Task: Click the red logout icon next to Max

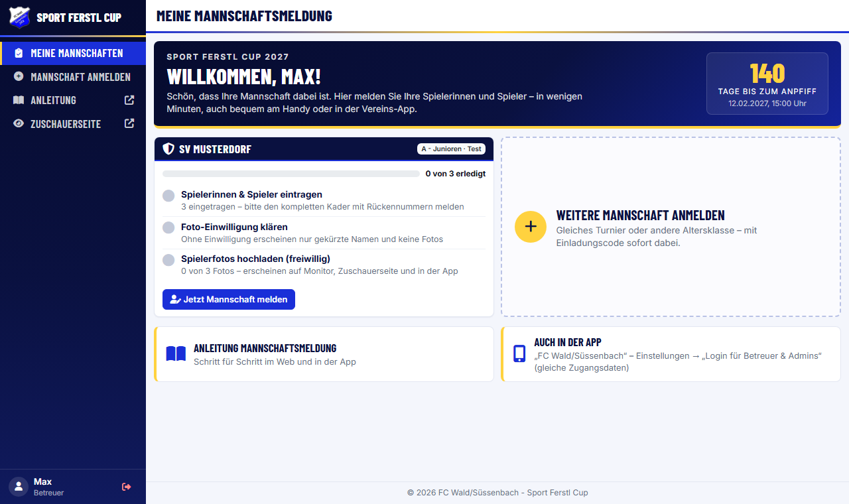Action: point(127,487)
